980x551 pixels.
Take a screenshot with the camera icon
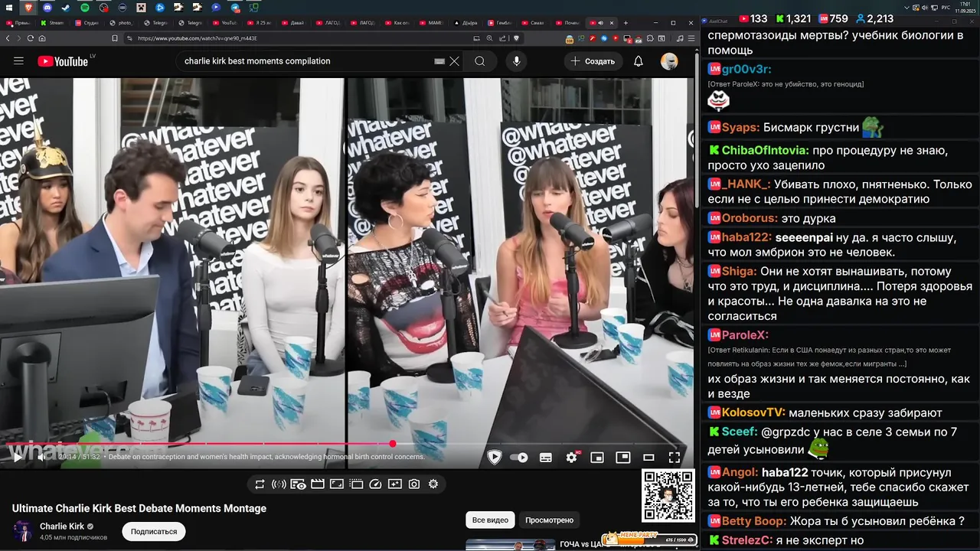(x=413, y=484)
